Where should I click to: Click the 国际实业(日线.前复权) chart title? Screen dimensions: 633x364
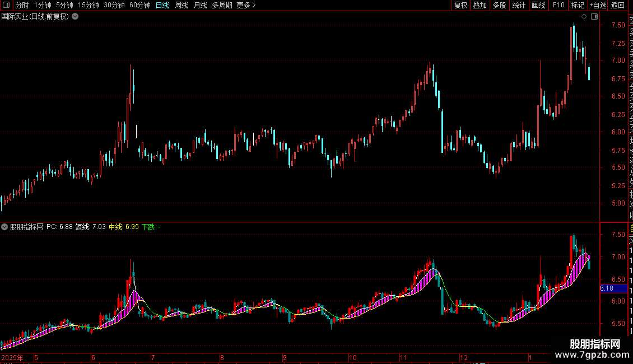[35, 17]
